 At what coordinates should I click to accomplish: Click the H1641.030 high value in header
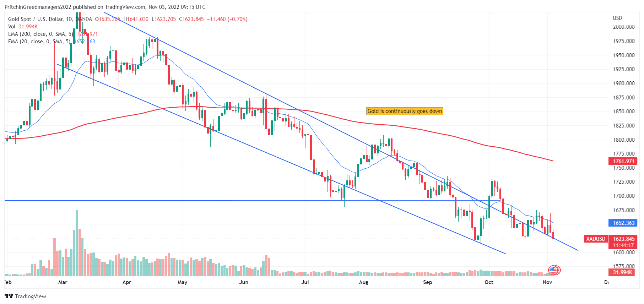click(136, 19)
